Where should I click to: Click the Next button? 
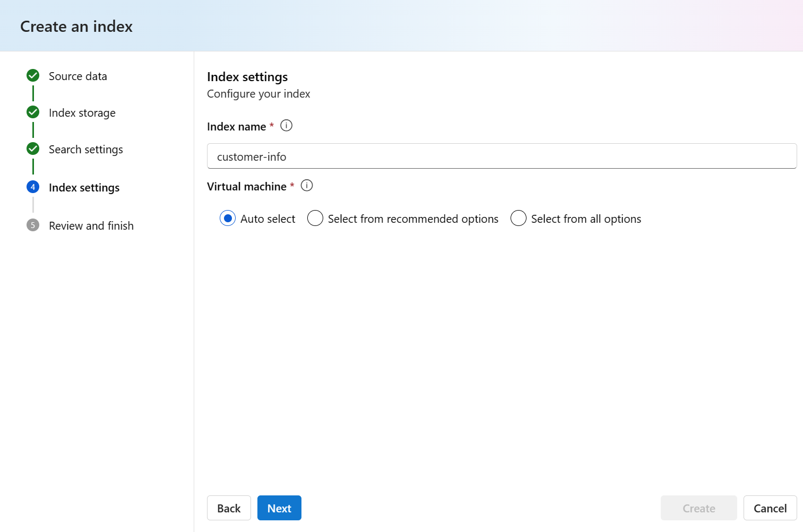point(279,508)
